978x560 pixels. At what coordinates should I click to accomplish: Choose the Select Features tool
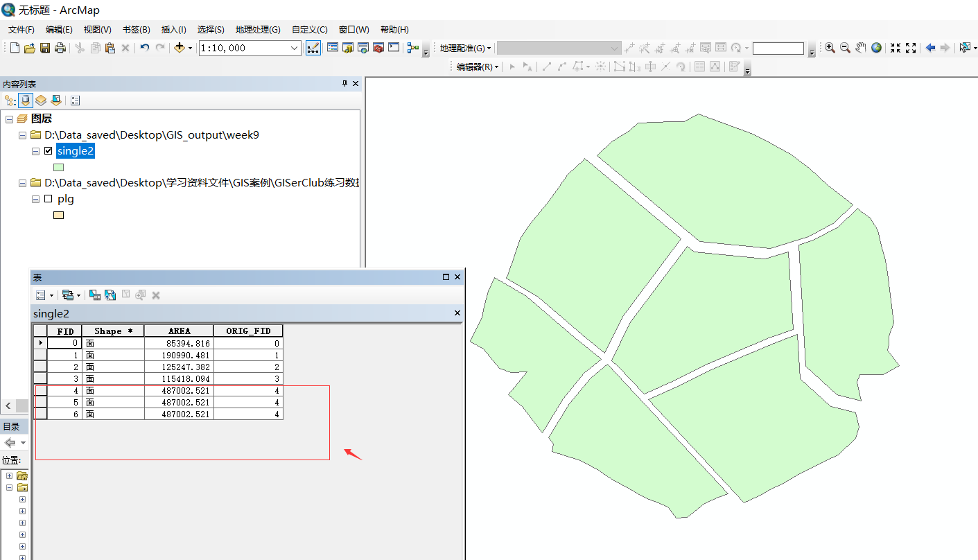coord(965,48)
